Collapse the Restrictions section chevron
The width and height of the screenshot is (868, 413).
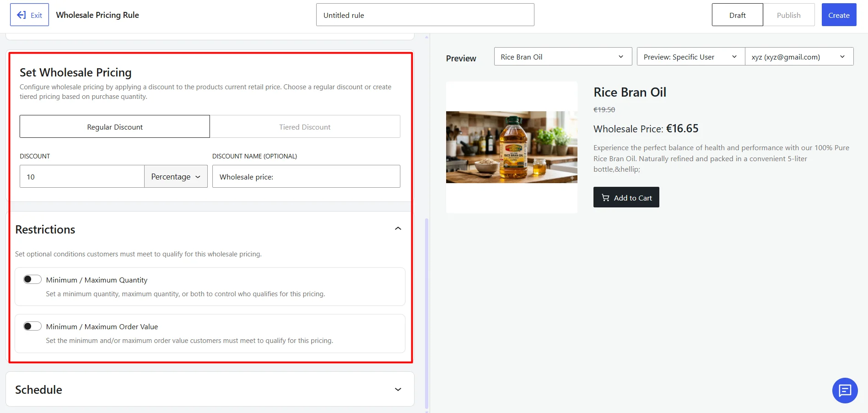click(398, 228)
